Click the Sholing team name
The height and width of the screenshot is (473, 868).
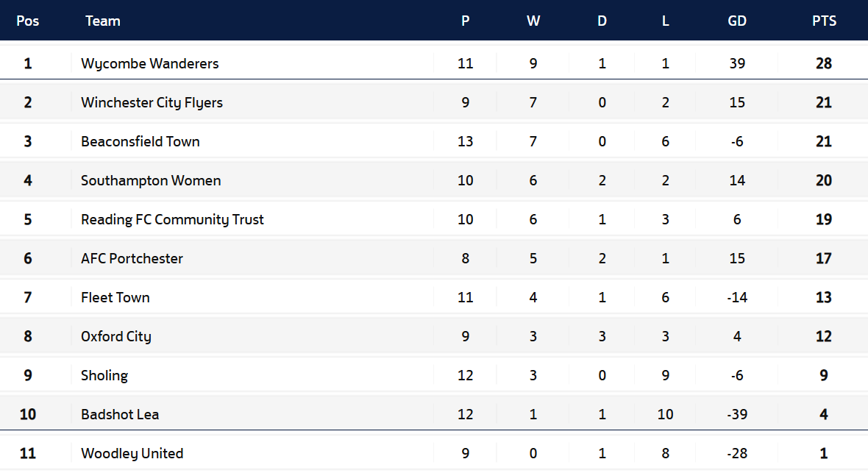coord(104,375)
